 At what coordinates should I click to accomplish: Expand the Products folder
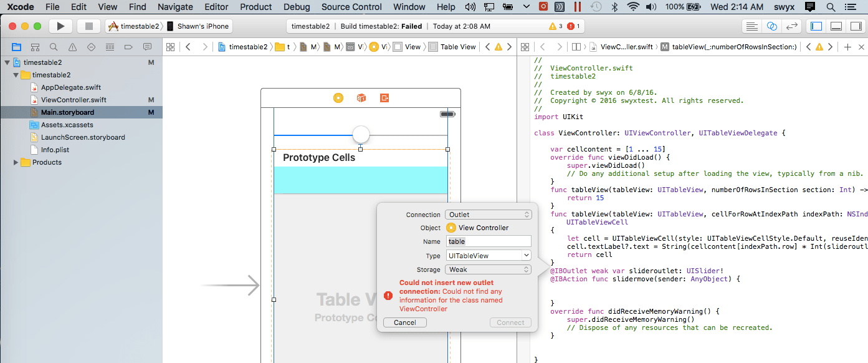(x=16, y=162)
